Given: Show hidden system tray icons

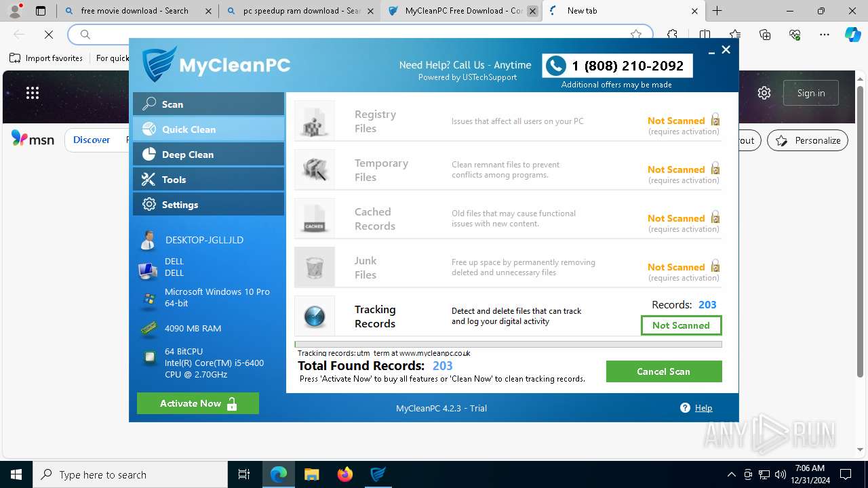Looking at the screenshot, I should point(731,474).
